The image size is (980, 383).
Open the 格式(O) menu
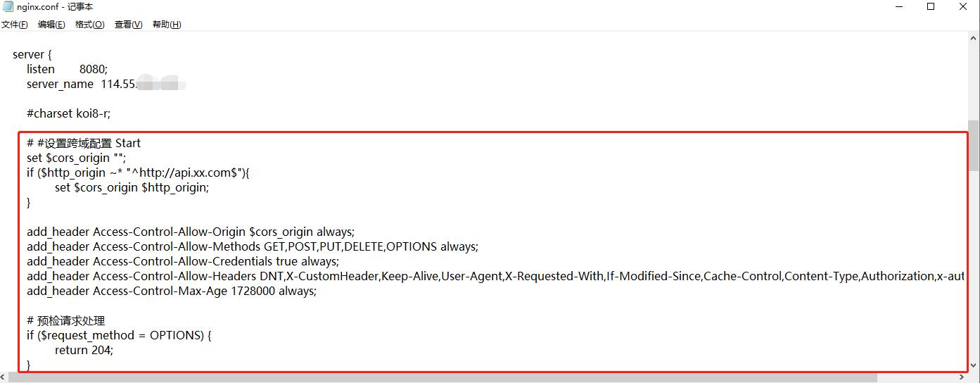tap(89, 25)
